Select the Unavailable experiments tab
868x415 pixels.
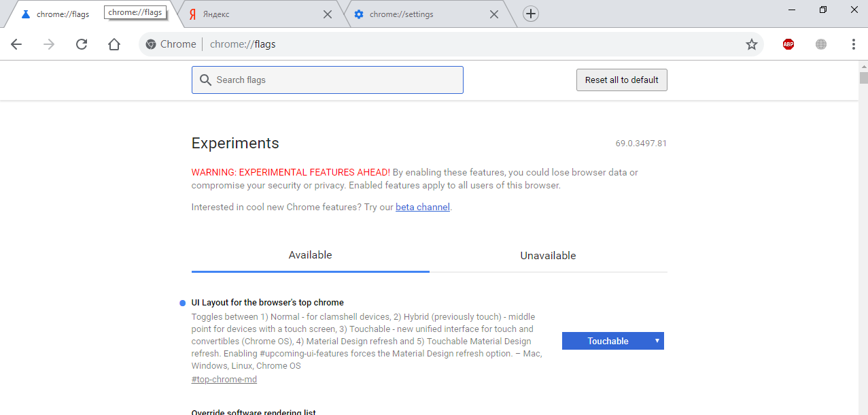tap(548, 256)
